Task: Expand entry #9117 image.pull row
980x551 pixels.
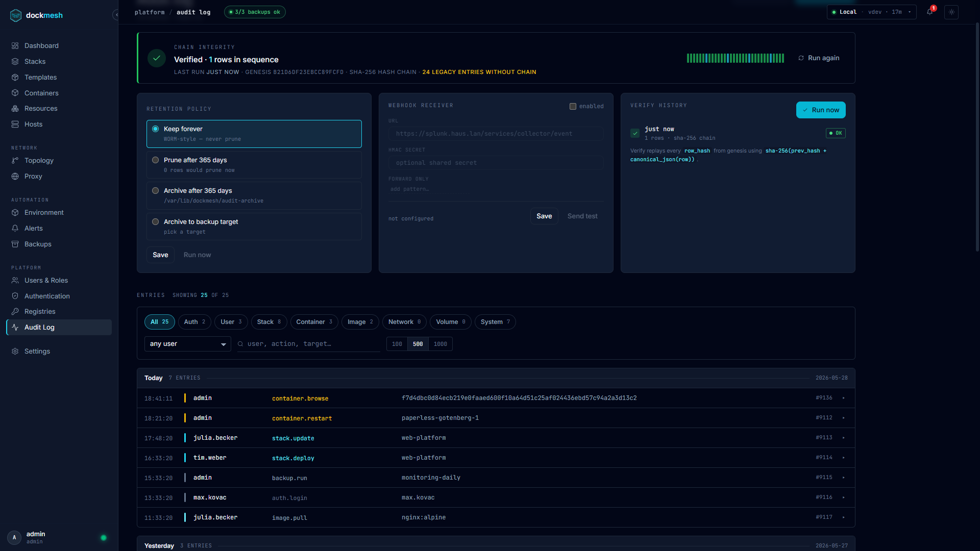Action: coord(843,517)
